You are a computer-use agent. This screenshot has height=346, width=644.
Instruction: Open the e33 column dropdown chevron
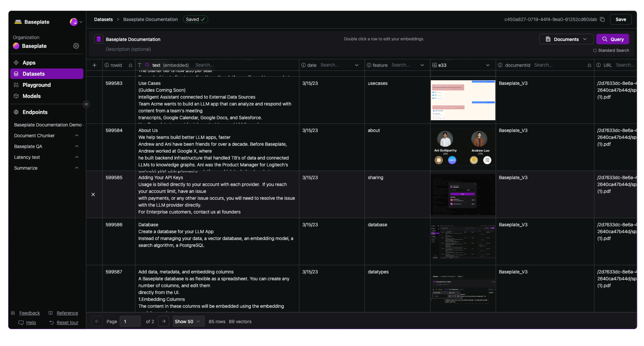click(488, 65)
